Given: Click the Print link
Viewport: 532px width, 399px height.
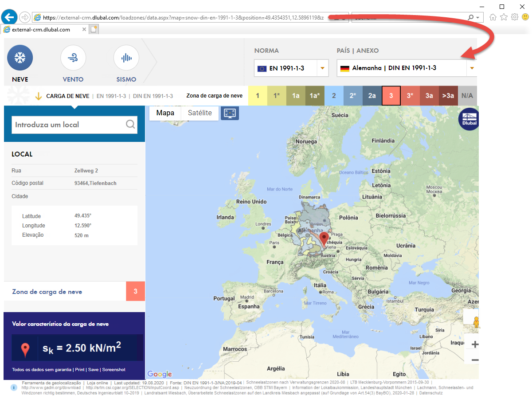Looking at the screenshot, I should (80, 370).
